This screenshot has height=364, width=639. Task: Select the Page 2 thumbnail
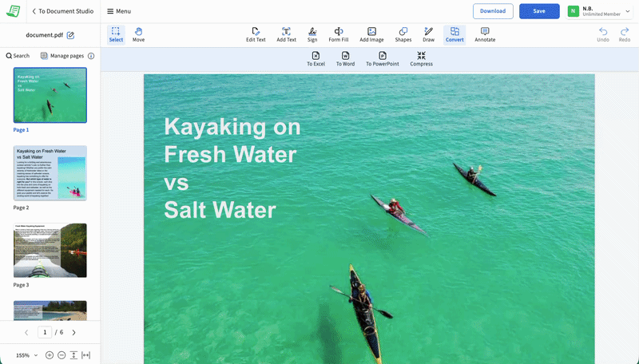click(x=50, y=173)
